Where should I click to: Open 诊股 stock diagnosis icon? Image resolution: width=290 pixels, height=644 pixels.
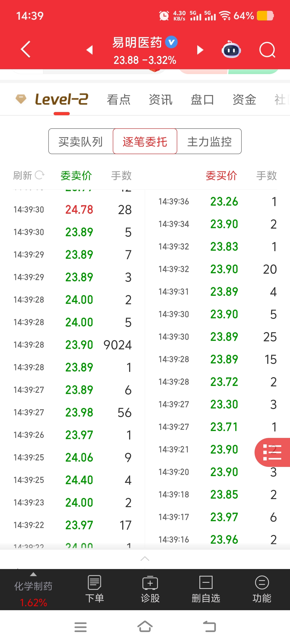tap(150, 589)
